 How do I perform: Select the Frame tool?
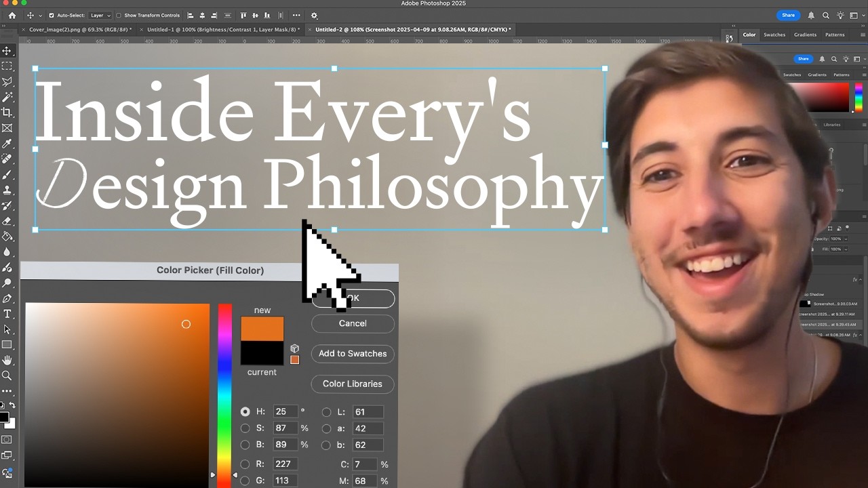point(7,128)
